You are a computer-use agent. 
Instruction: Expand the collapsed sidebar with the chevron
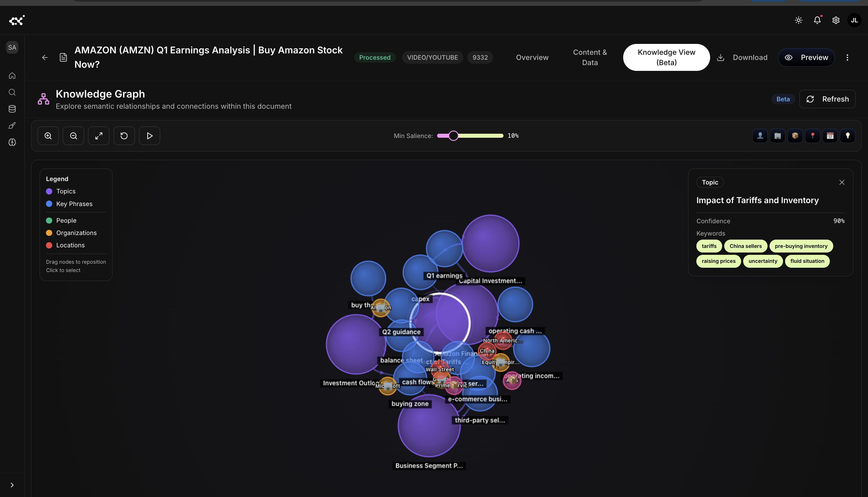[x=12, y=485]
